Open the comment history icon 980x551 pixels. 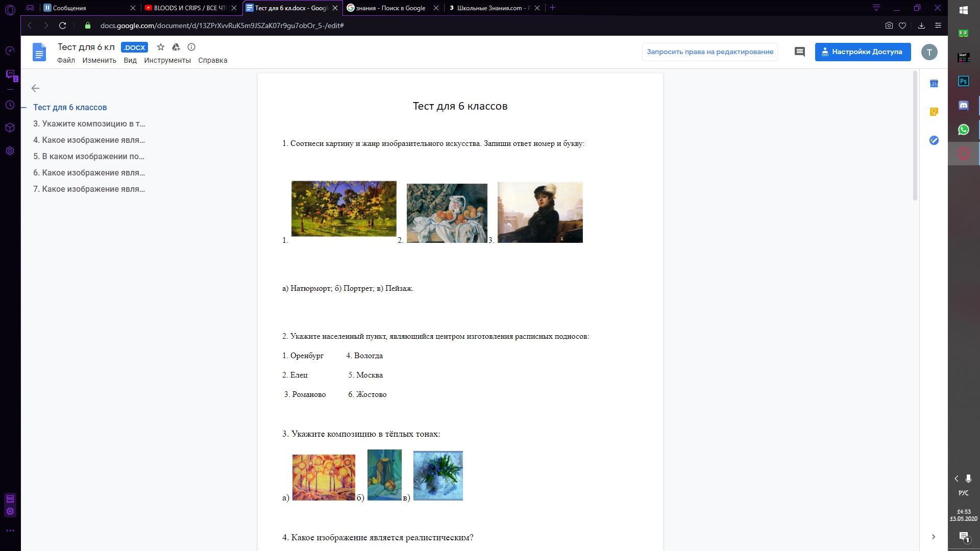click(800, 52)
